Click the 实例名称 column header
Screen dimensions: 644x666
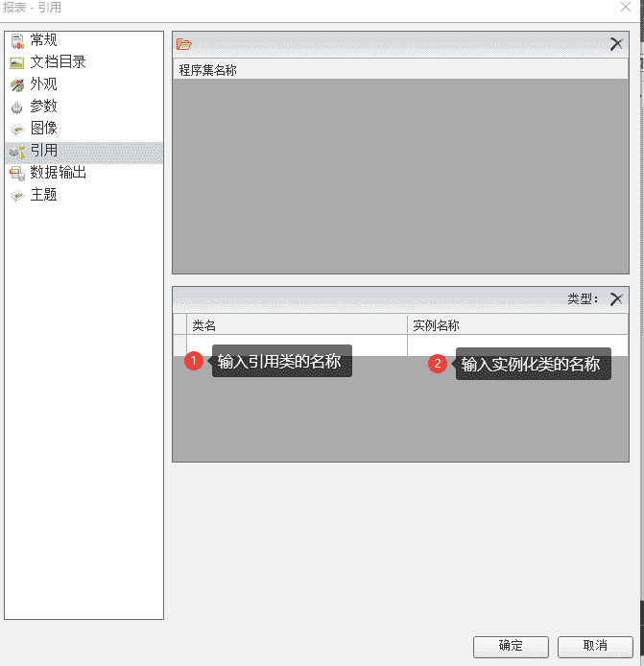point(517,325)
